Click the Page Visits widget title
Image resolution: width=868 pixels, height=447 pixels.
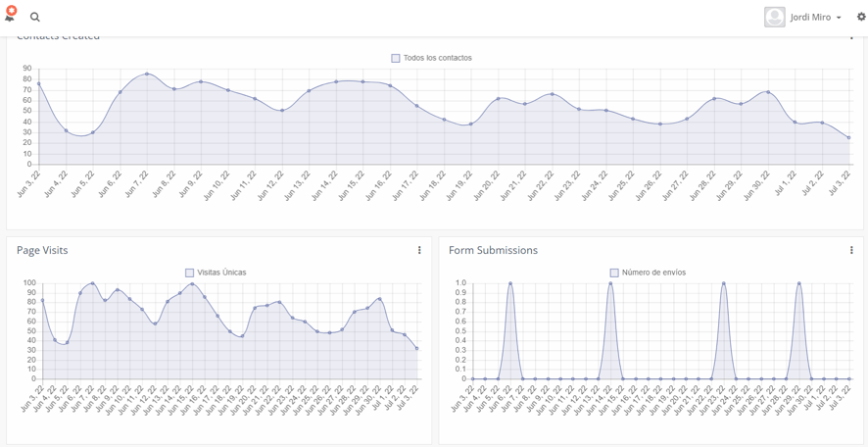click(x=42, y=251)
